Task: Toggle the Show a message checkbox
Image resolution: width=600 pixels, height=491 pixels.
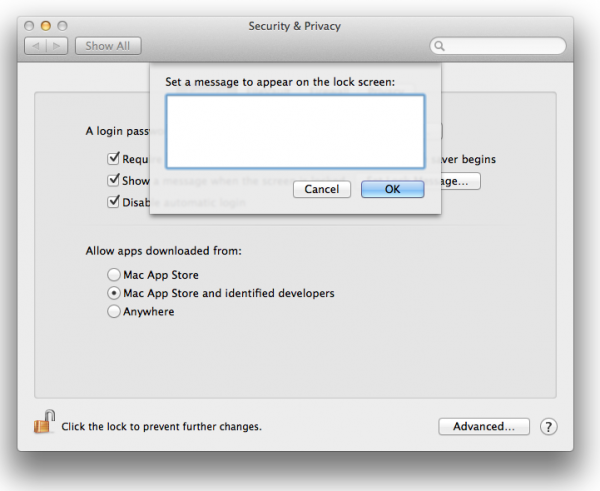Action: pos(113,179)
